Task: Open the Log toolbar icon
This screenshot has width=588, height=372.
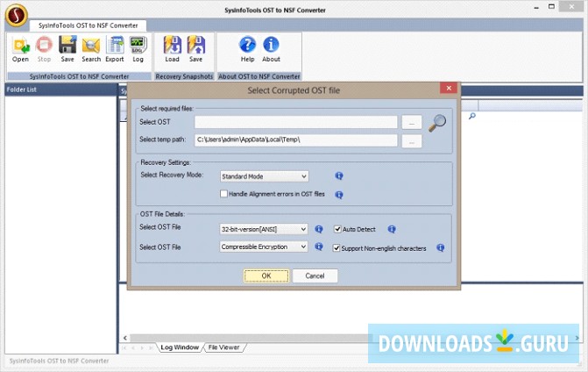Action: click(x=138, y=49)
